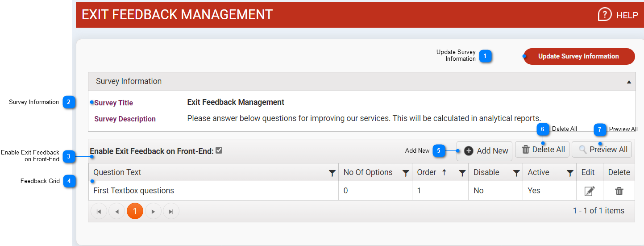Open the Question Text column filter
Screen dimensions: 644x246
(332, 173)
